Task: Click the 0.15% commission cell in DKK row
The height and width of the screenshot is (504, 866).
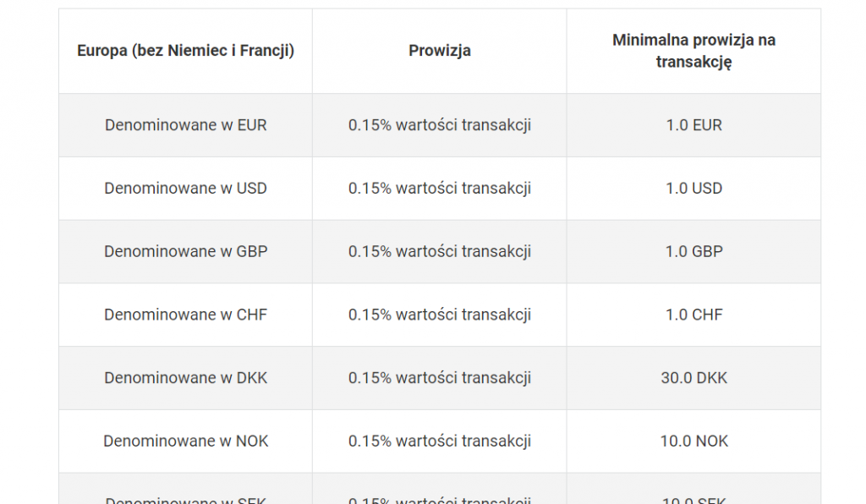Action: (440, 378)
